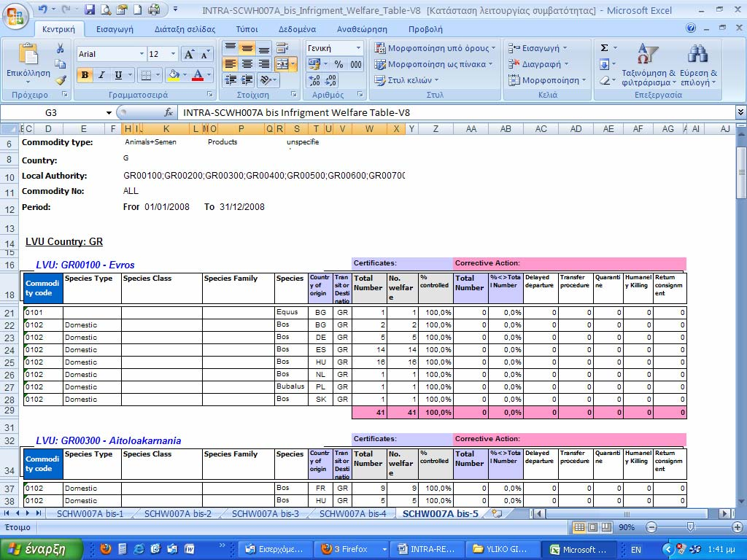
Task: Click the Paste clipboard icon
Action: click(x=28, y=54)
